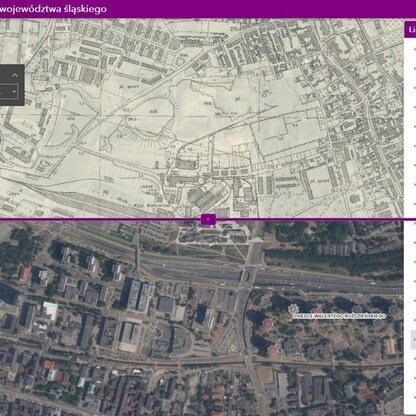Grab the purple swipe handle between the maps

[208, 219]
